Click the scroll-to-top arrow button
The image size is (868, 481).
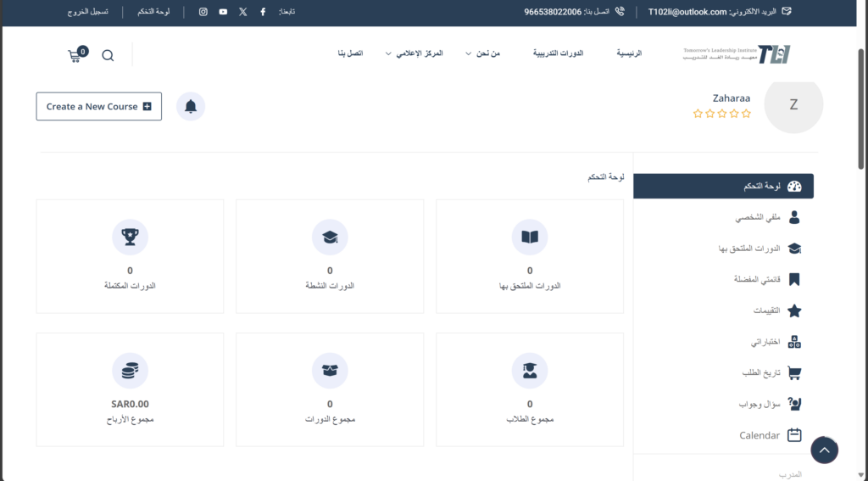pyautogui.click(x=824, y=450)
